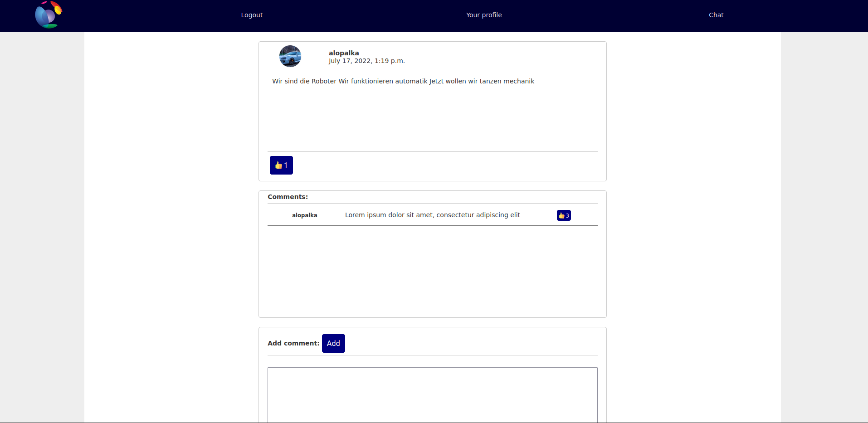Like the post with thumbs-up showing 1

point(281,165)
